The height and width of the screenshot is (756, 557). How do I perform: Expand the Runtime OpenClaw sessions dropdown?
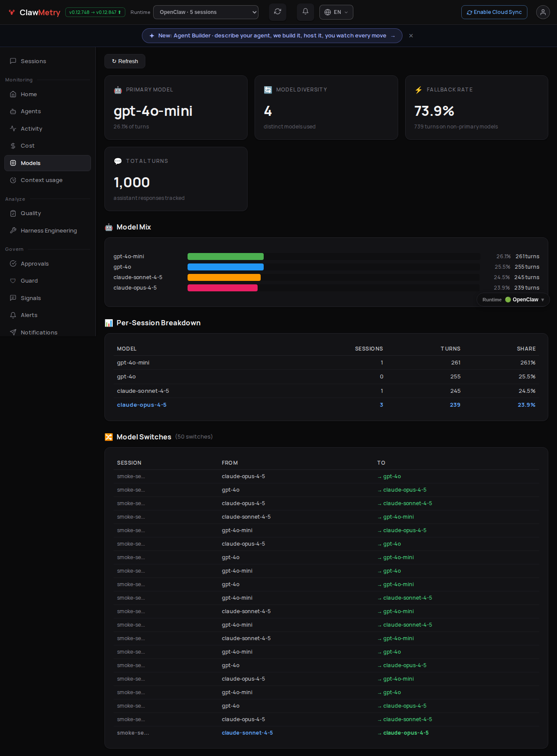coord(206,12)
